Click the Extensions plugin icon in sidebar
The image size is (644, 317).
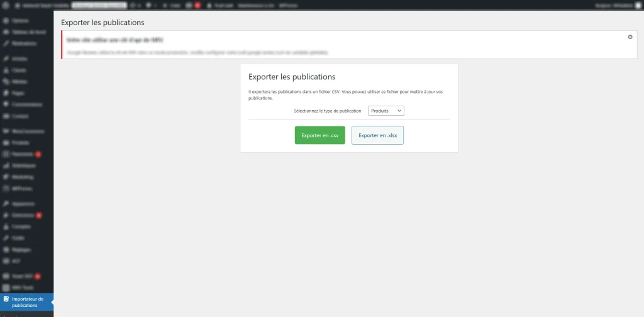(6, 215)
